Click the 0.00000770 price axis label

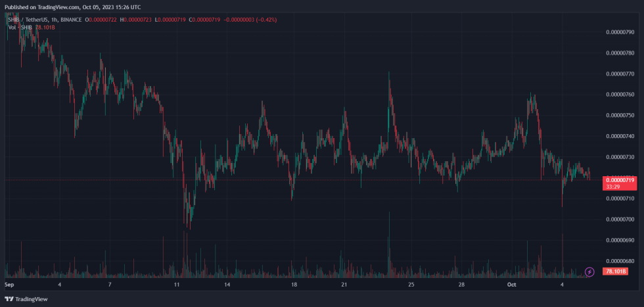click(620, 74)
